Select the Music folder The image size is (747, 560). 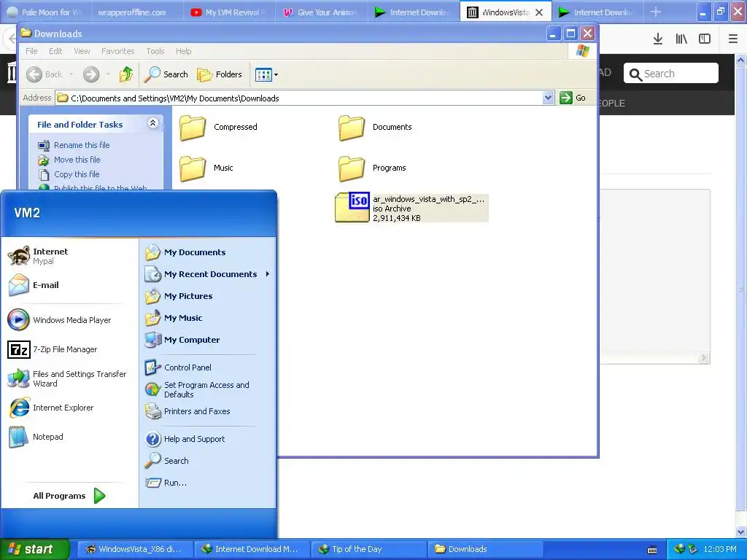(206, 168)
